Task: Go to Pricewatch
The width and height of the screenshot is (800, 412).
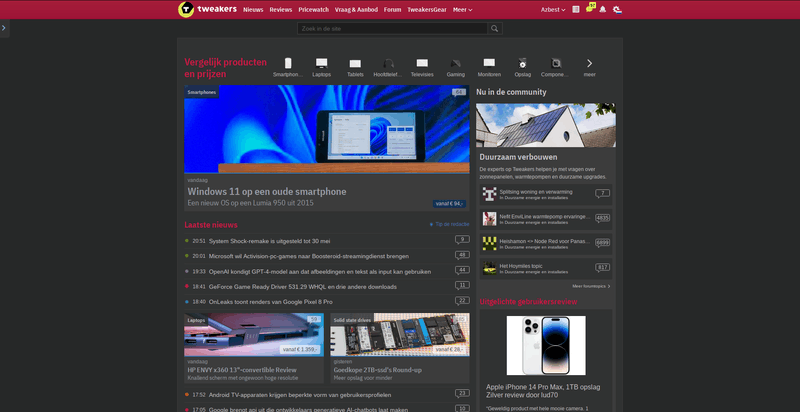Action: pyautogui.click(x=314, y=10)
